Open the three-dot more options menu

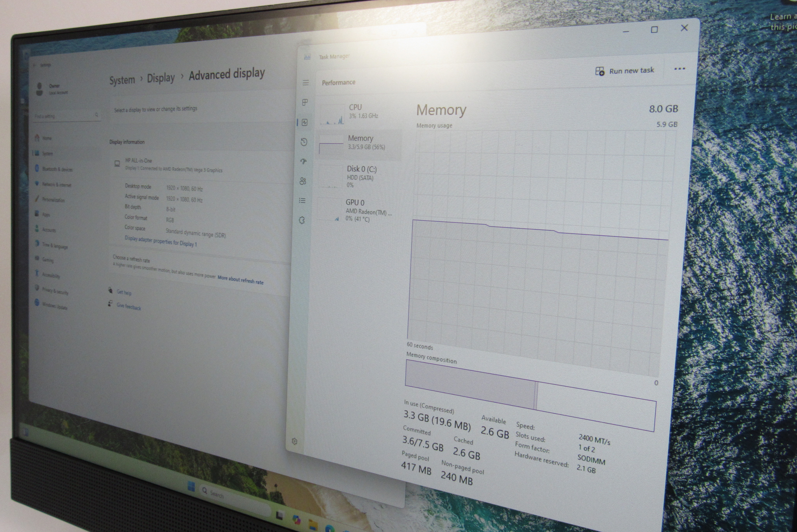(x=679, y=69)
